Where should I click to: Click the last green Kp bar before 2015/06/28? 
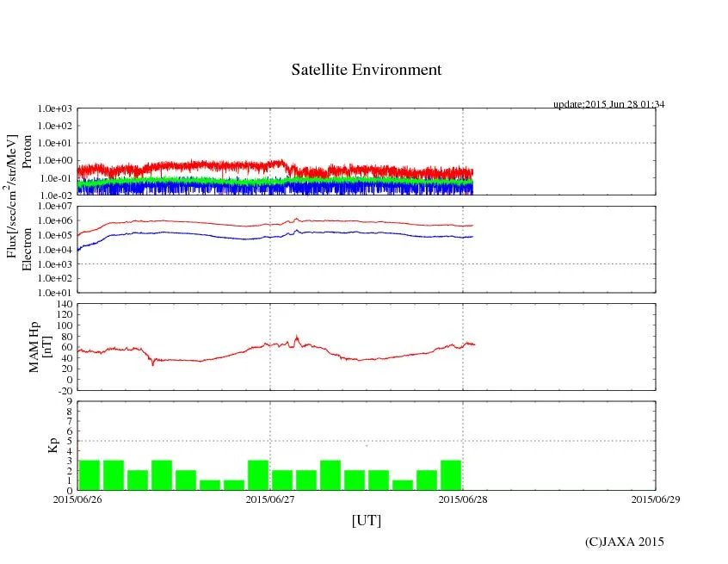[x=451, y=474]
